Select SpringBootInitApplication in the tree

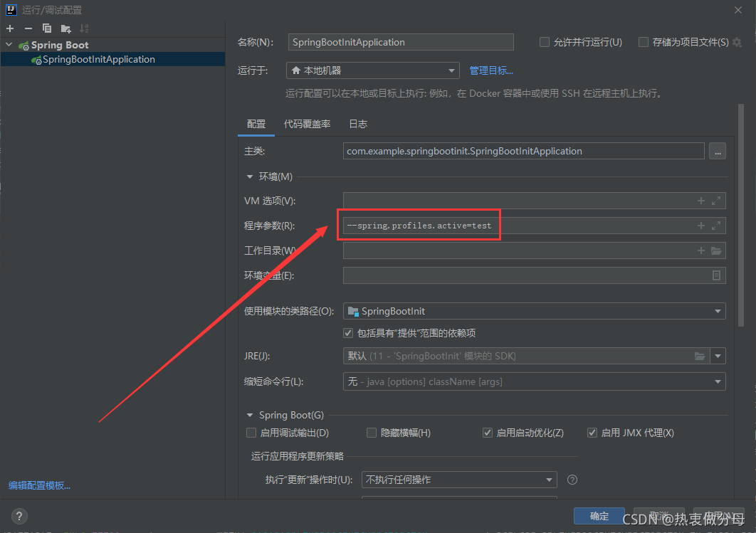pyautogui.click(x=112, y=59)
